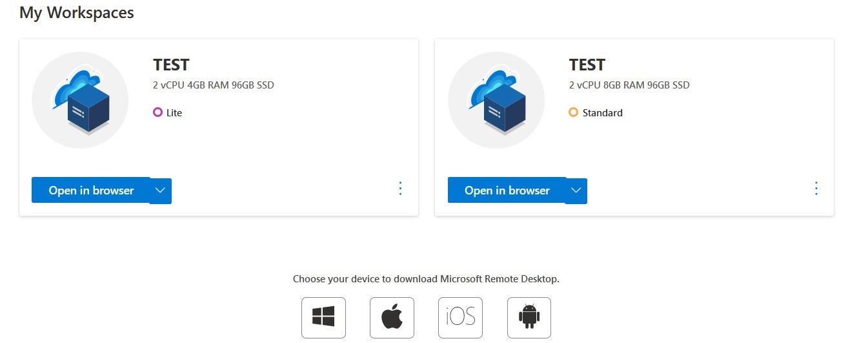Click the Choose your device download text
Viewport: 868px width, 343px height.
pos(426,279)
